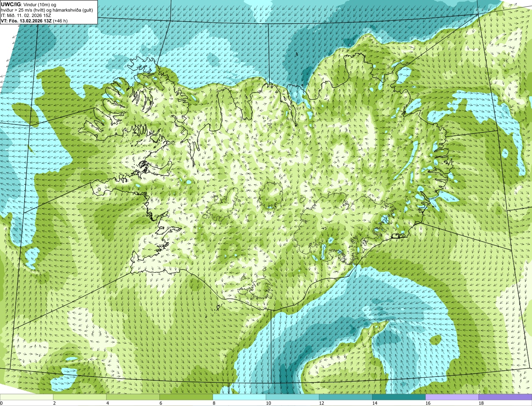Click the "IT: Mið. 11. 02. 2026 15Z" line
Screen dimensions: 532x406
[26, 15]
